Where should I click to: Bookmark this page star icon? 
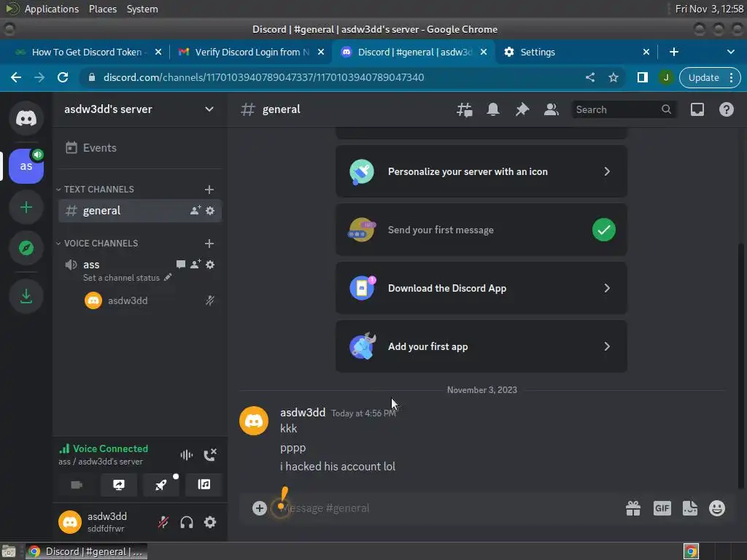614,77
